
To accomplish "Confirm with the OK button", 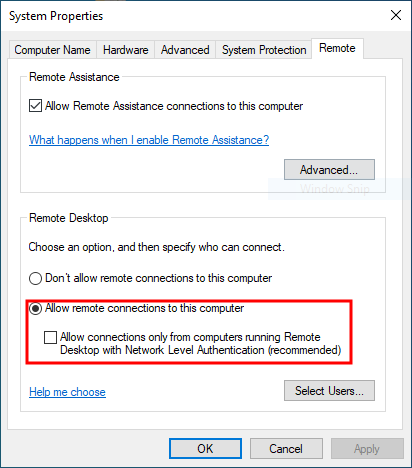I will click(205, 449).
